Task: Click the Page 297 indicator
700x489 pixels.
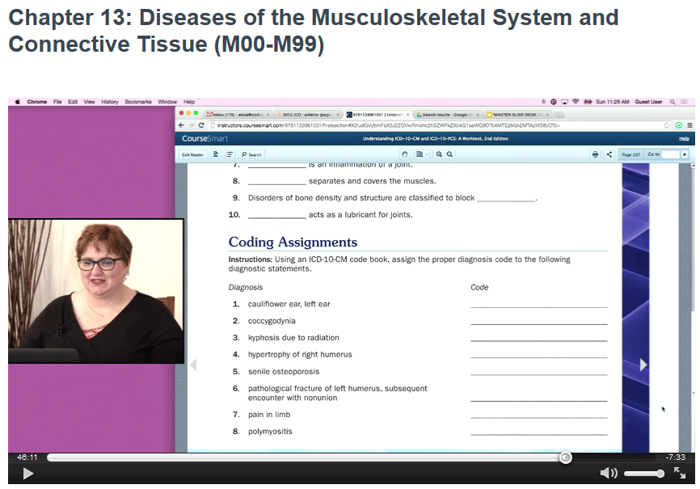Action: point(630,155)
